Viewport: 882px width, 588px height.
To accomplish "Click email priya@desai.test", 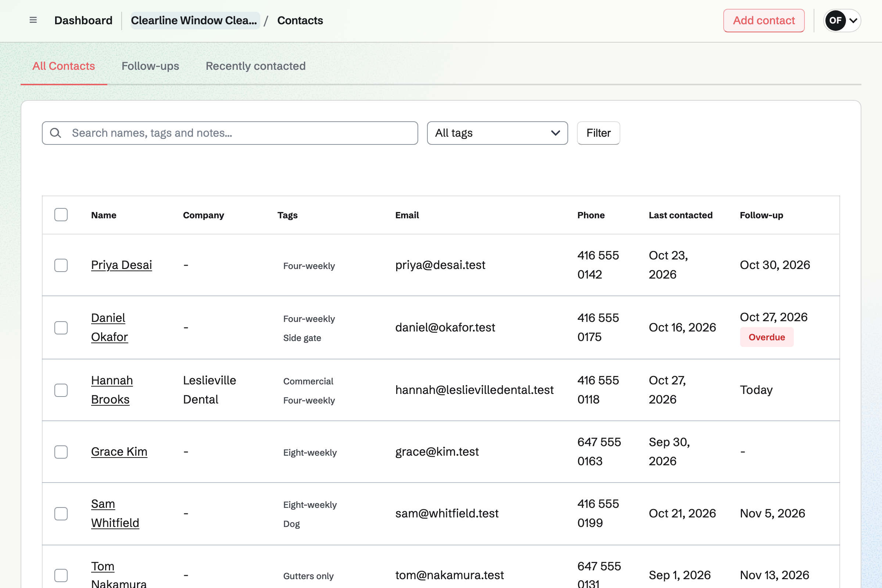I will point(440,265).
